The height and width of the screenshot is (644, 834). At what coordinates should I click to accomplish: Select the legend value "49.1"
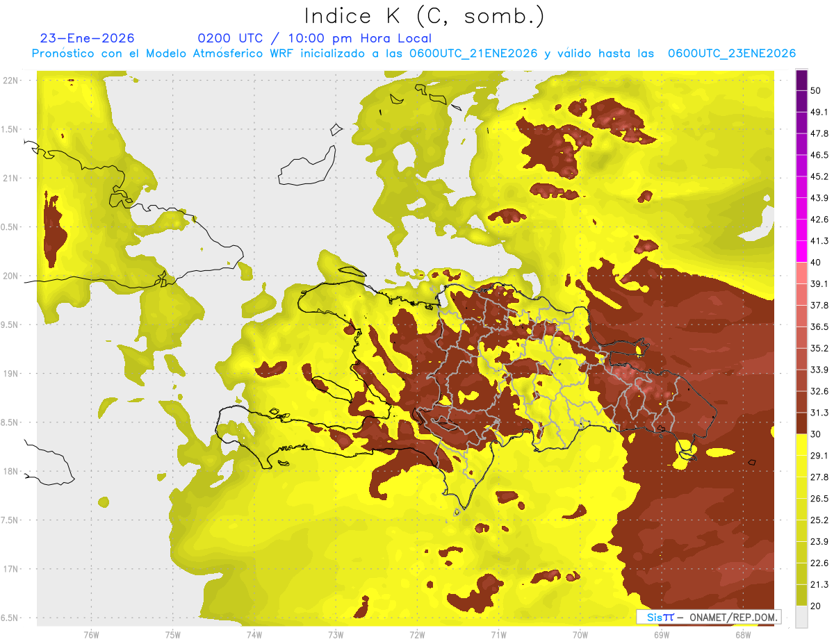tap(819, 113)
